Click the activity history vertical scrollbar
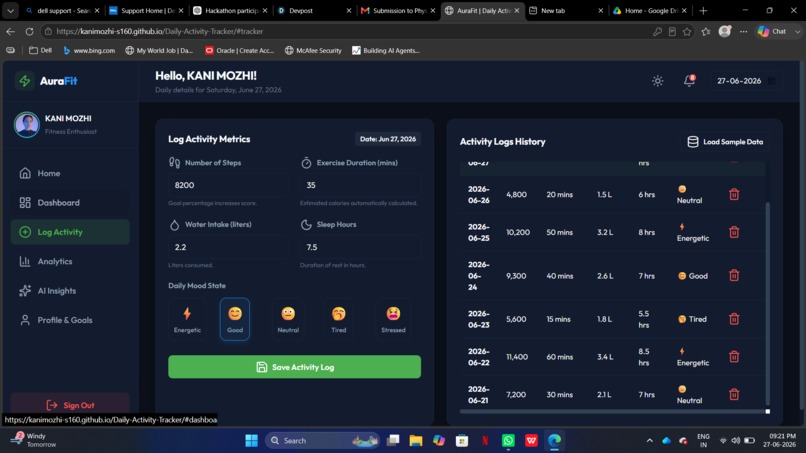The height and width of the screenshot is (453, 806). (x=768, y=303)
